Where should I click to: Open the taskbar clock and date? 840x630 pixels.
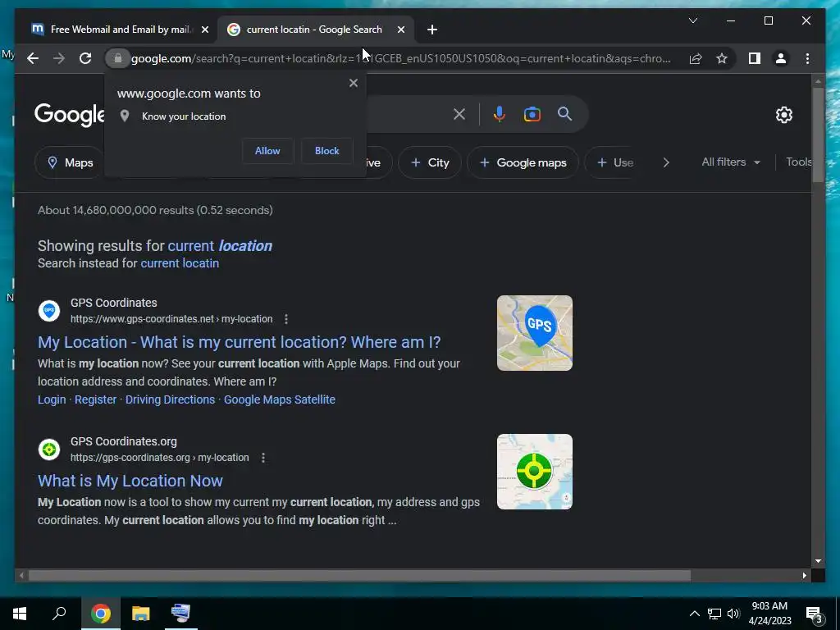click(x=769, y=614)
